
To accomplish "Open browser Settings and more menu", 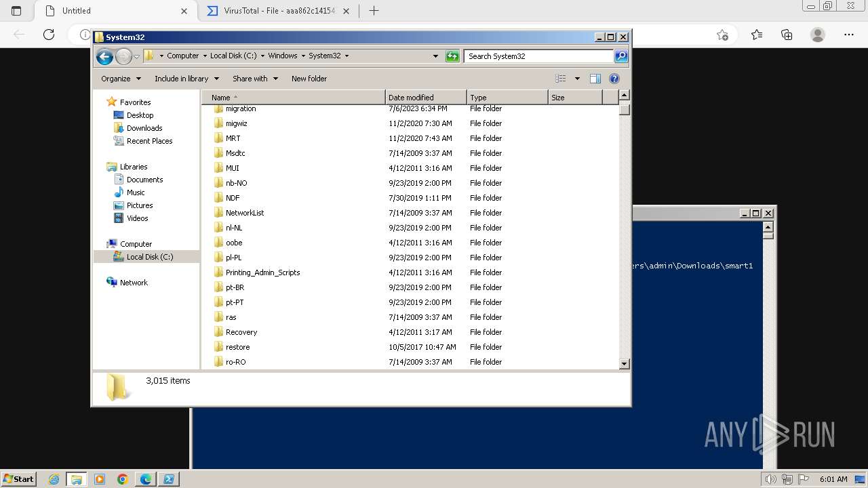I will click(849, 35).
